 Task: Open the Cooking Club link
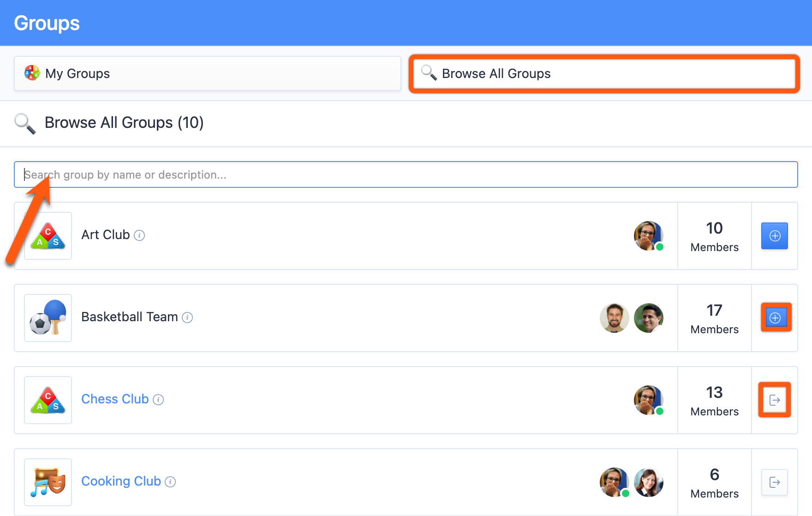[121, 481]
